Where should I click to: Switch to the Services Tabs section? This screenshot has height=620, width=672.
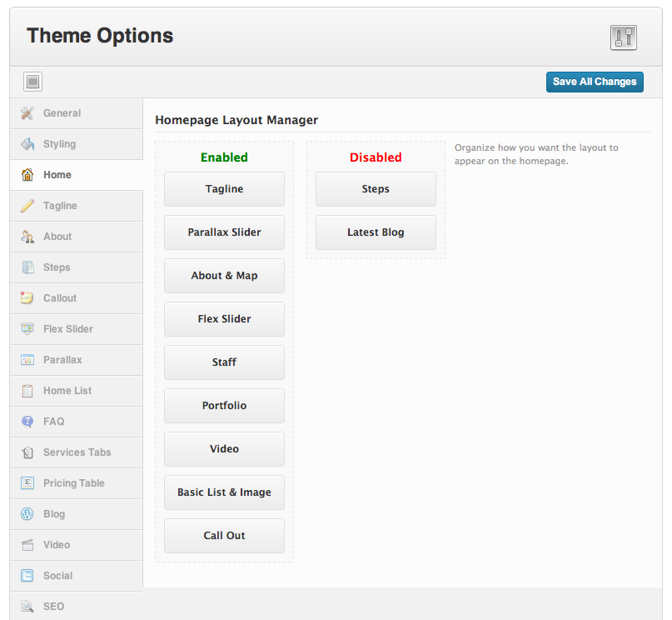point(77,452)
